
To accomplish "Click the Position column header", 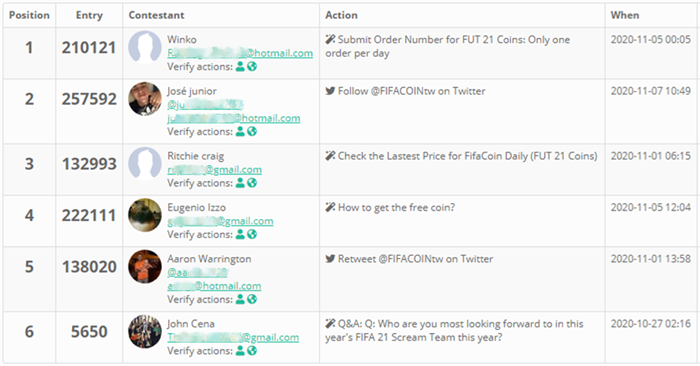I will click(x=29, y=15).
